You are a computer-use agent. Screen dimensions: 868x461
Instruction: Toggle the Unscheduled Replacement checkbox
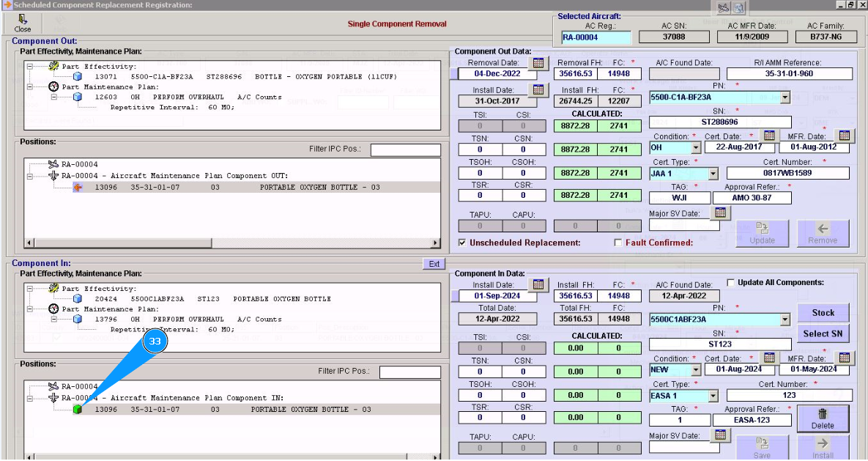point(462,243)
